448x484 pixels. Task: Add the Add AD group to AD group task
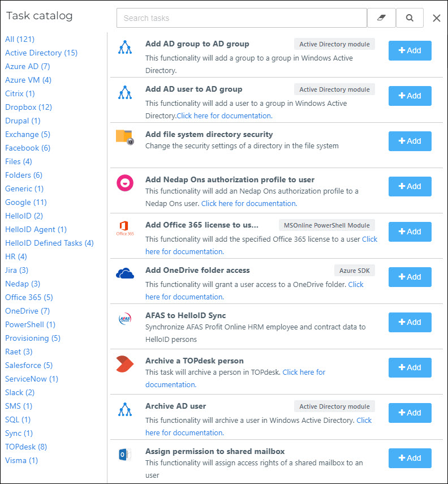pos(410,50)
